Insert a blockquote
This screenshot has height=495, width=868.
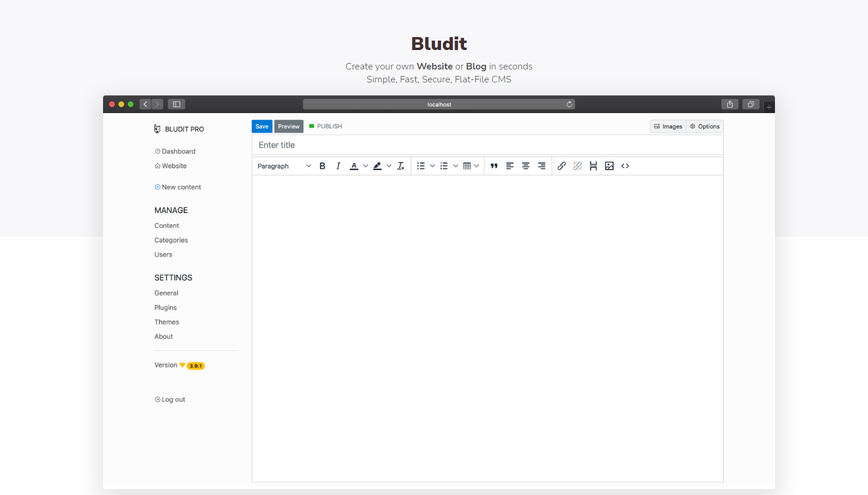click(x=494, y=166)
